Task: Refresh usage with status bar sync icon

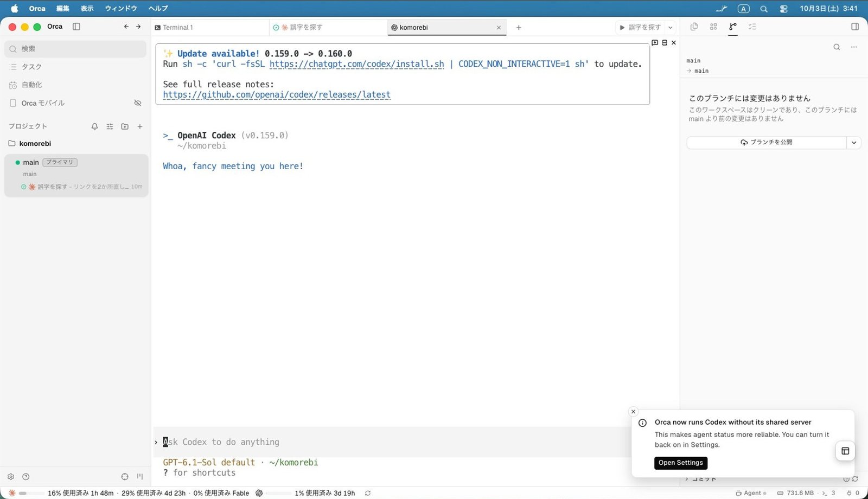Action: coord(368,493)
